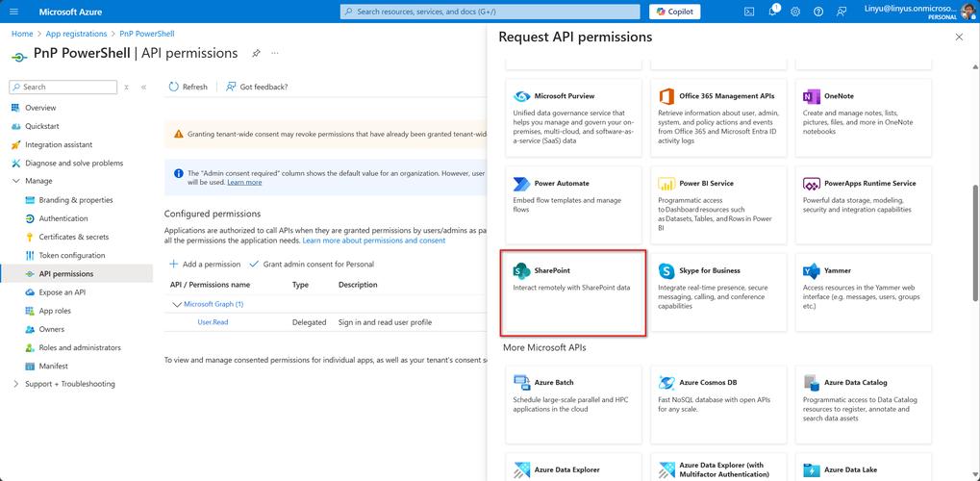Click the Copilot button
The width and height of the screenshot is (980, 481).
[674, 12]
